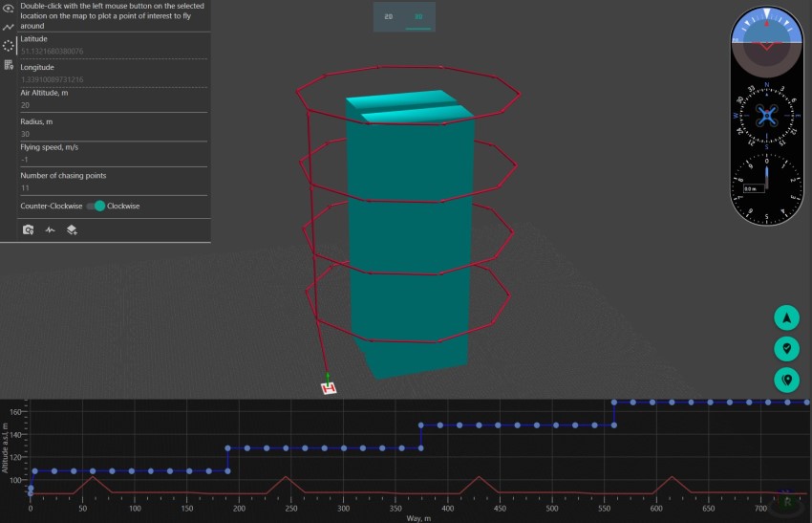Screen dimensions: 812x523
Task: Select the dotted circle fly-around tool
Action: point(9,46)
